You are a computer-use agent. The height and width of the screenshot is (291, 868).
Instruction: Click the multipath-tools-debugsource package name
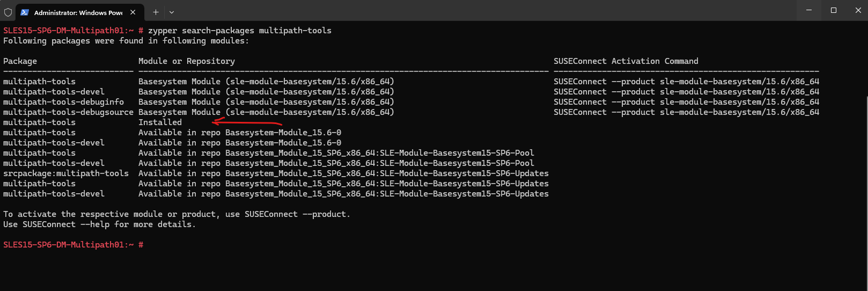pyautogui.click(x=68, y=112)
